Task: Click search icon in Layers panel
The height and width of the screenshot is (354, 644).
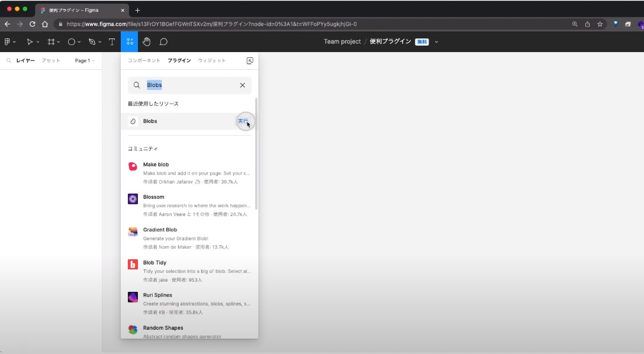Action: click(9, 60)
